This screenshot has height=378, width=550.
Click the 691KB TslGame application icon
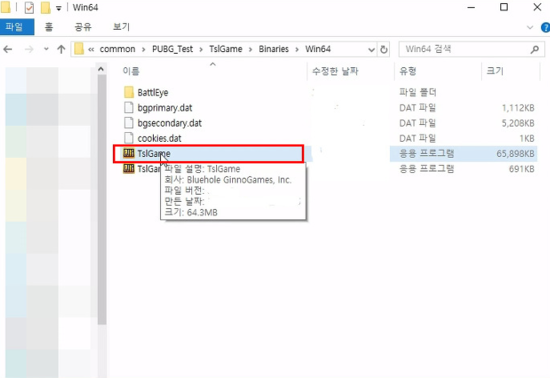pyautogui.click(x=129, y=169)
